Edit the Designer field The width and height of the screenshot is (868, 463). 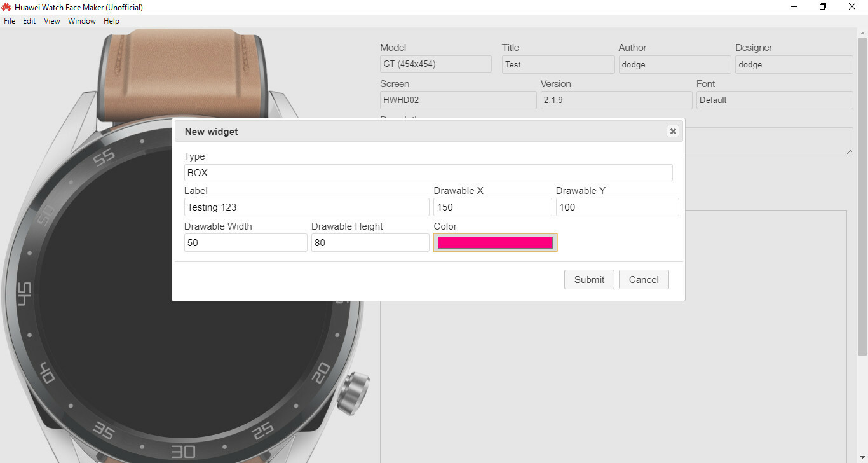coord(794,64)
